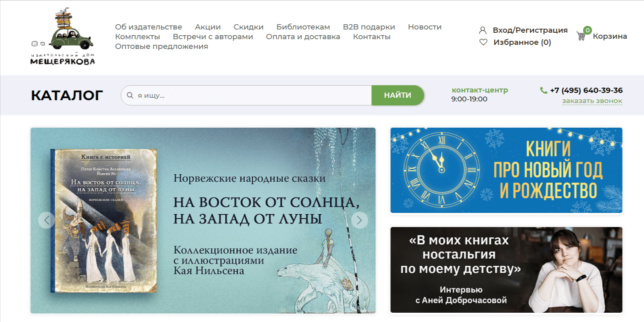Open the shopping cart icon
Viewport: 644px width, 322px height.
581,36
